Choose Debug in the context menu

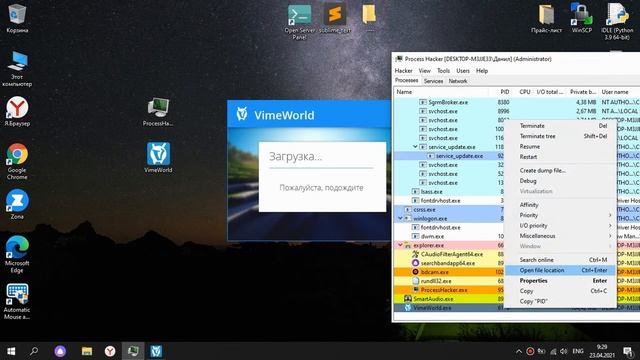pos(560,180)
